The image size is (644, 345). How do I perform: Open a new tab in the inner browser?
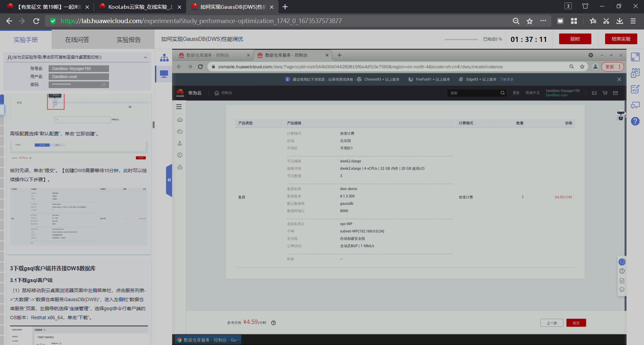pyautogui.click(x=339, y=55)
